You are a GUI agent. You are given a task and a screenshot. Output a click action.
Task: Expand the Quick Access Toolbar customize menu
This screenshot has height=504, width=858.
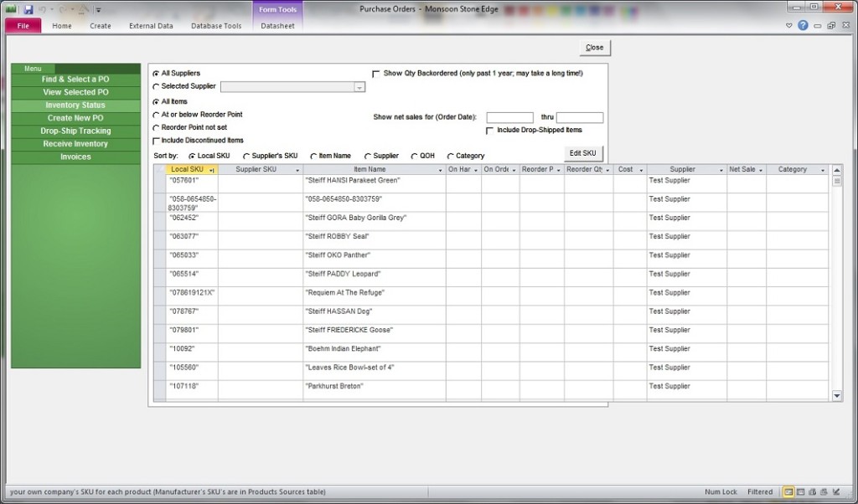coord(98,8)
